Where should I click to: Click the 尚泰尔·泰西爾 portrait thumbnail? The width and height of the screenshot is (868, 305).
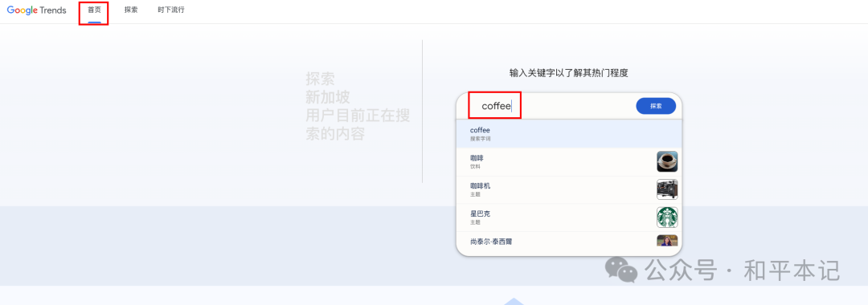click(667, 241)
